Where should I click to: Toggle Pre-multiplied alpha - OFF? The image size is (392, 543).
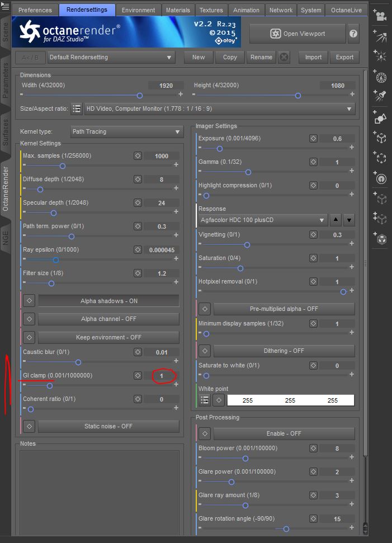284,309
